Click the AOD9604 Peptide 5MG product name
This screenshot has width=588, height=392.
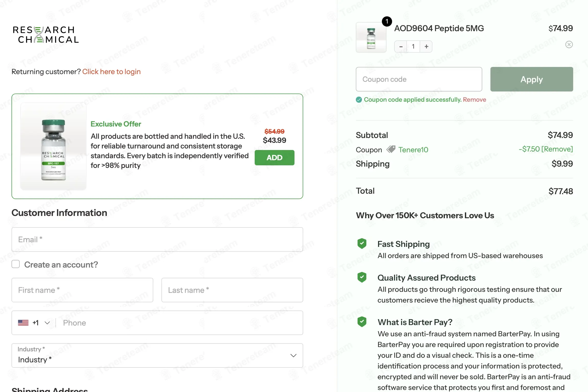(x=439, y=28)
